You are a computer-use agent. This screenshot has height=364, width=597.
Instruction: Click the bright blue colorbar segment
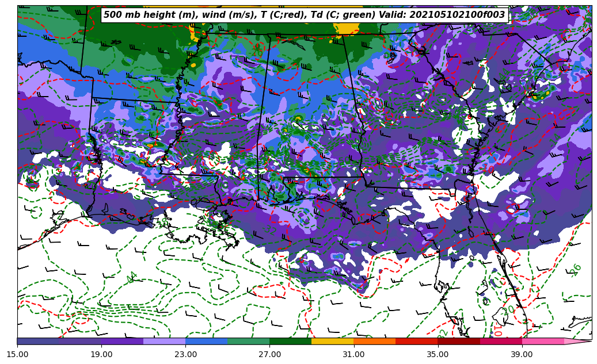click(206, 341)
